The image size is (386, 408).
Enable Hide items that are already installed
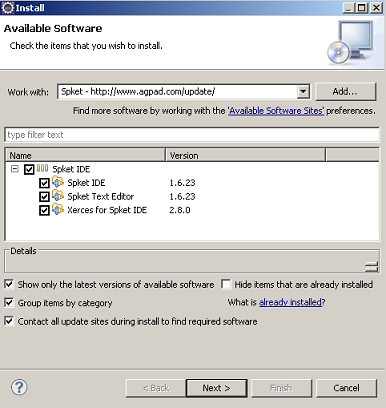(226, 284)
